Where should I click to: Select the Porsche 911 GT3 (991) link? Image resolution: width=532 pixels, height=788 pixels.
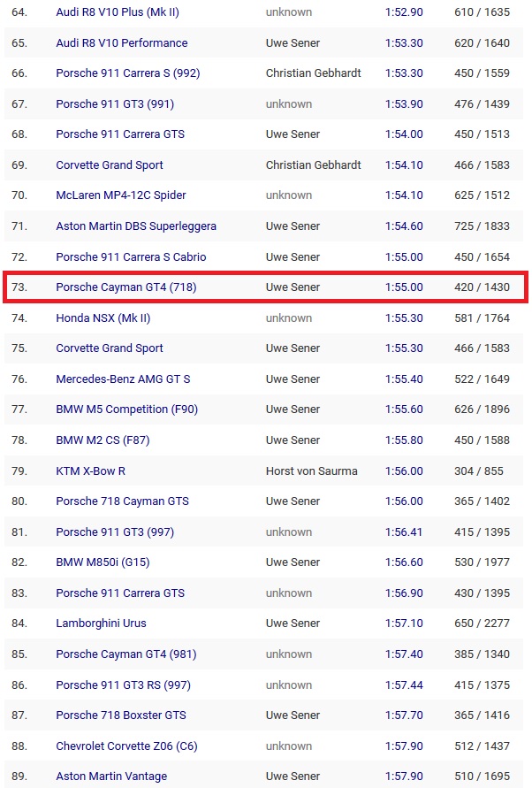(114, 104)
